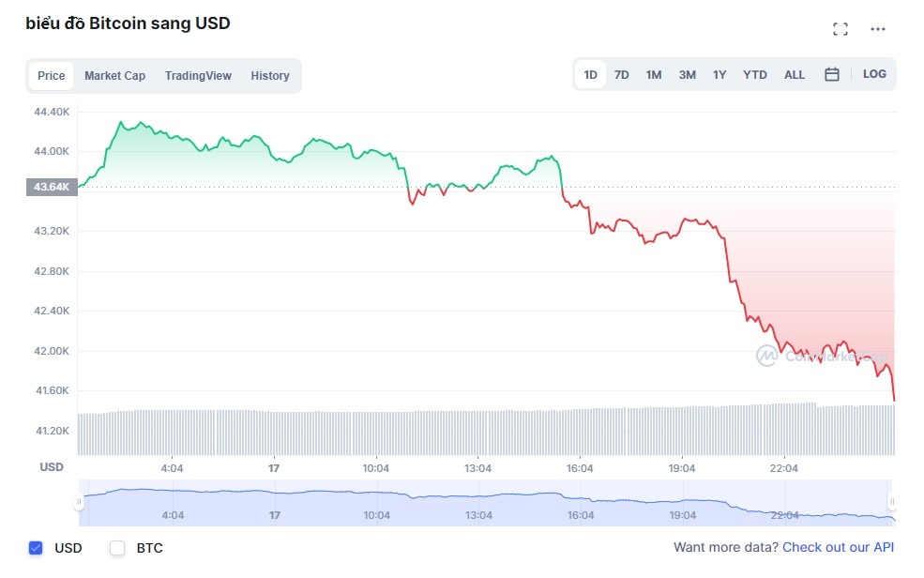Viewport: 924px width, 578px height.
Task: Switch the chart to LOG scale
Action: [x=874, y=74]
